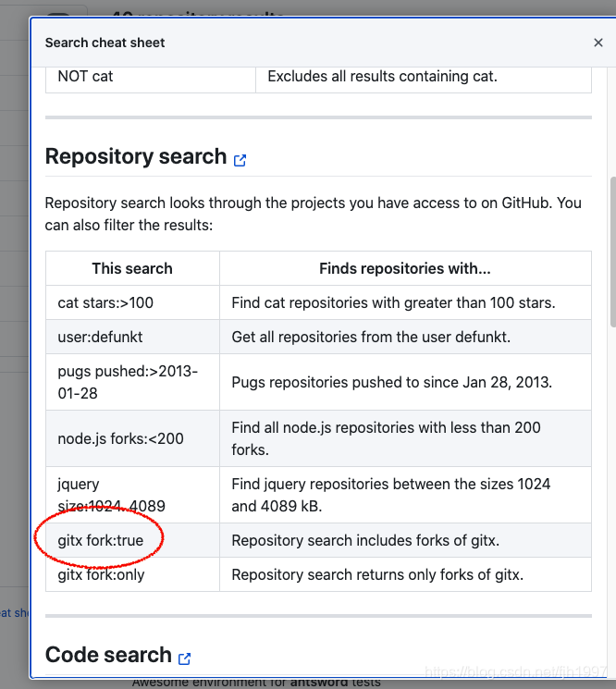Image resolution: width=616 pixels, height=689 pixels.
Task: Click the "NOT cat" example cell
Action: click(86, 76)
